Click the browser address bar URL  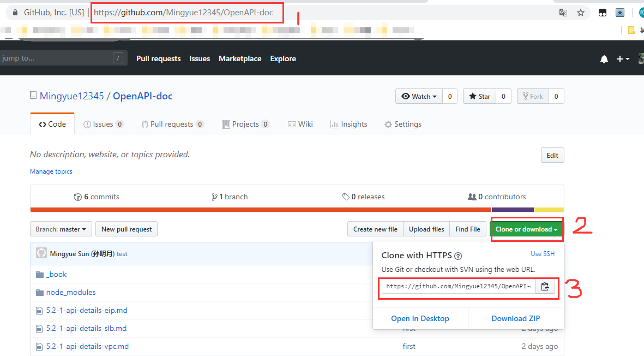(183, 13)
